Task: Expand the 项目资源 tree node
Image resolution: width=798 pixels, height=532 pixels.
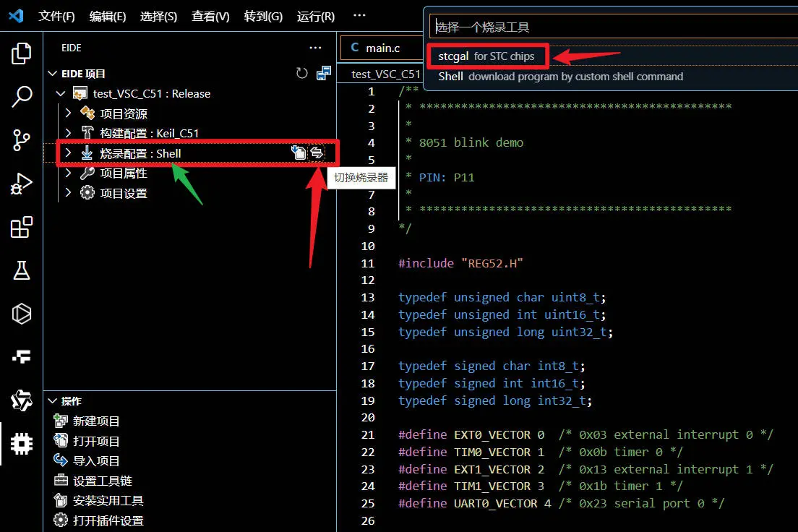Action: (x=68, y=113)
